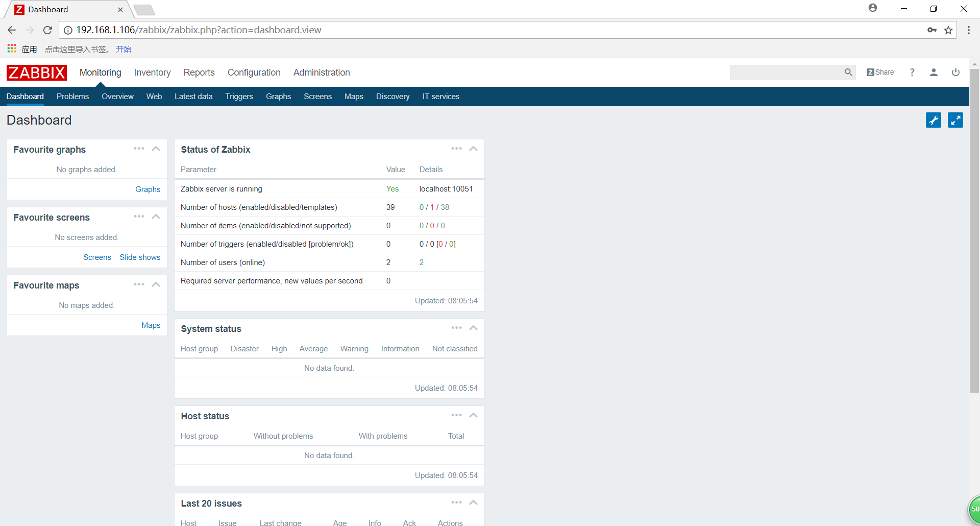The width and height of the screenshot is (980, 526).
Task: Open the Screens submenu item
Action: tap(317, 97)
